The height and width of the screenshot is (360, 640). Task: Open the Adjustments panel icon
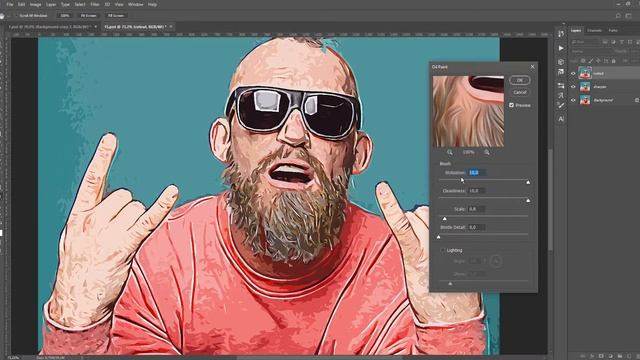point(561,86)
